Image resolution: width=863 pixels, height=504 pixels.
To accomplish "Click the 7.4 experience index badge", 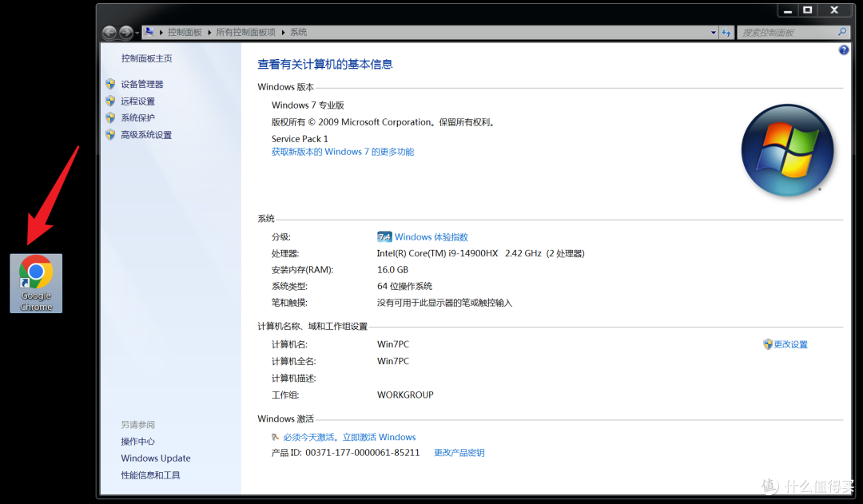I will pyautogui.click(x=384, y=236).
